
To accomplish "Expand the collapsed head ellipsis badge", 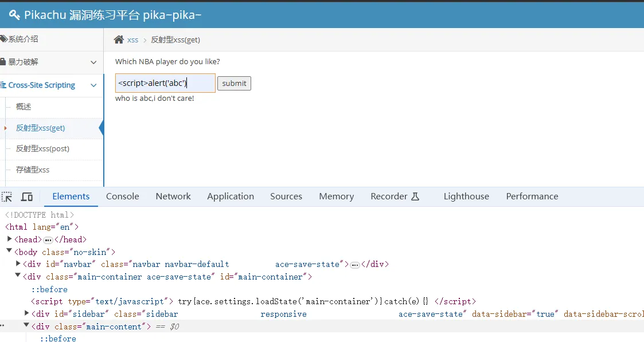I will pos(48,240).
